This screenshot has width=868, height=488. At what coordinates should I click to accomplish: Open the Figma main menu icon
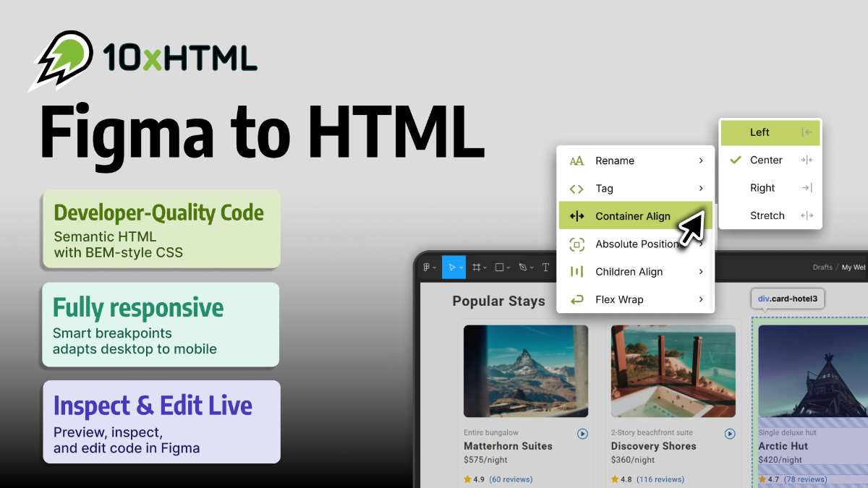(x=427, y=267)
